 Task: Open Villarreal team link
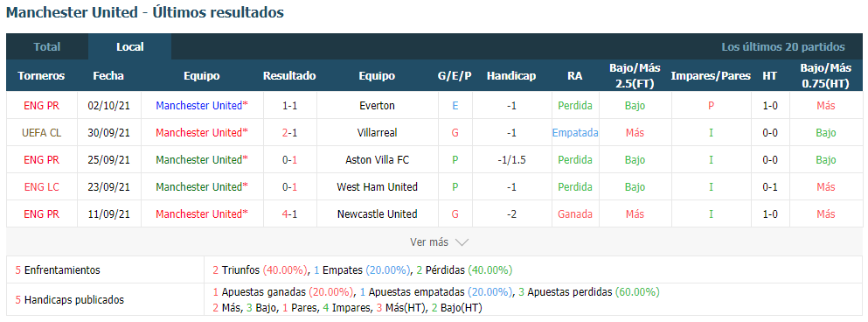click(377, 132)
